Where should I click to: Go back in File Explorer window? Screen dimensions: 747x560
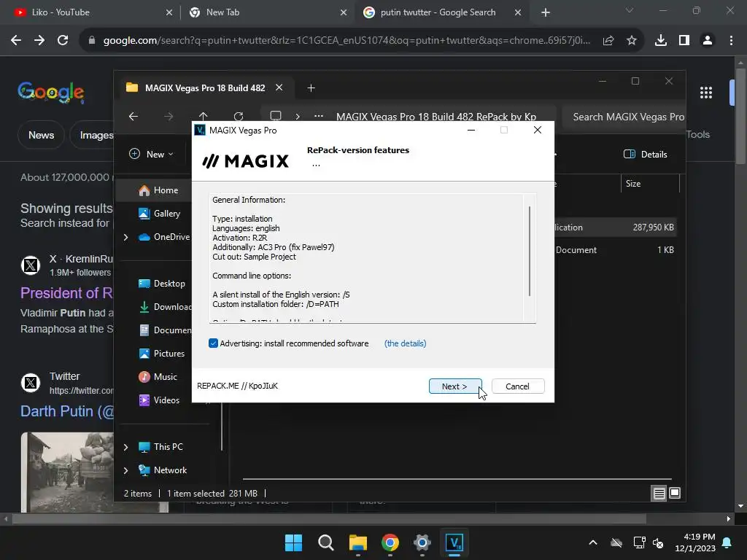click(x=133, y=117)
